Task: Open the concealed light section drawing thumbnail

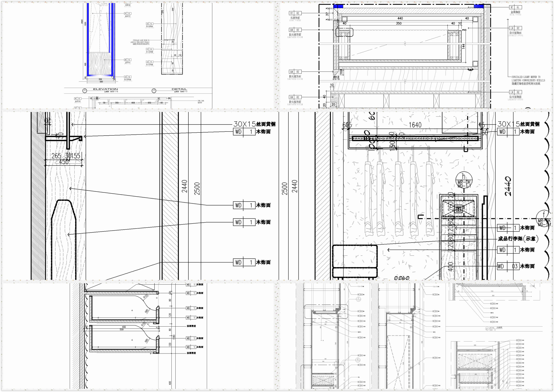Action: tap(416, 56)
